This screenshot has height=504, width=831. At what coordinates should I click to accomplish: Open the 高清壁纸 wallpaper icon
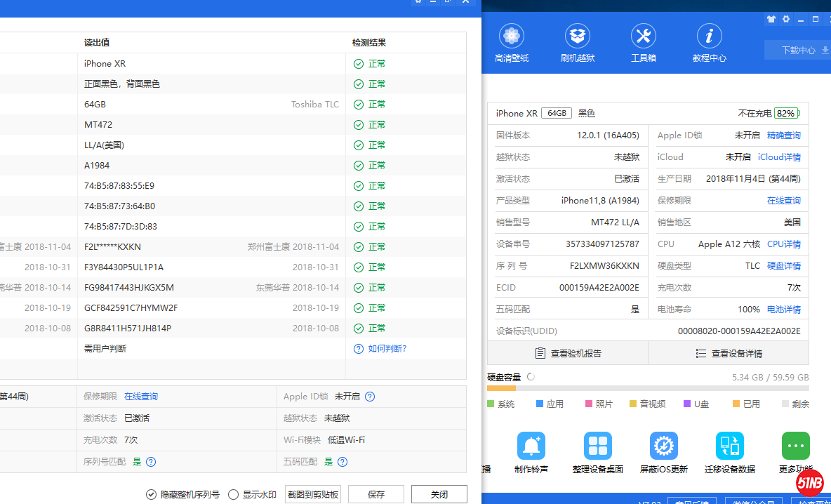[x=512, y=37]
